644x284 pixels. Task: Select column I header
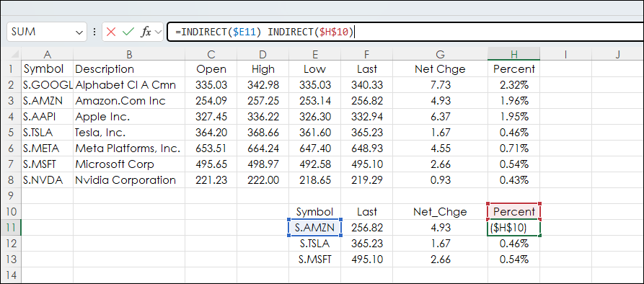(x=565, y=54)
